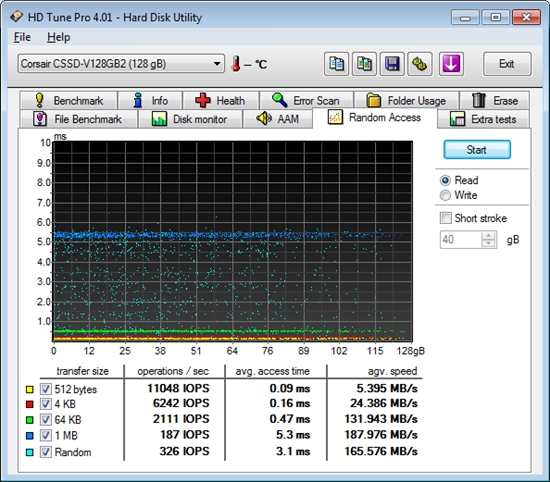550x482 pixels.
Task: Click the Exit button
Action: [x=507, y=64]
